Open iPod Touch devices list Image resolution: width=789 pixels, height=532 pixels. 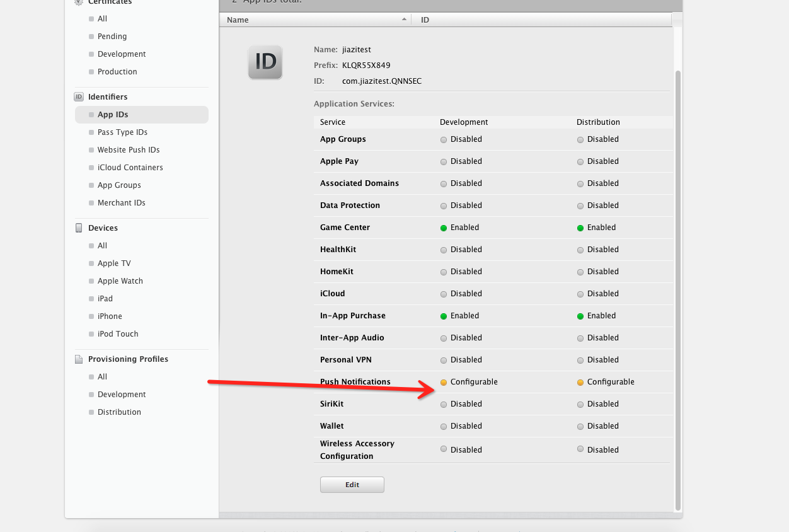pyautogui.click(x=118, y=334)
